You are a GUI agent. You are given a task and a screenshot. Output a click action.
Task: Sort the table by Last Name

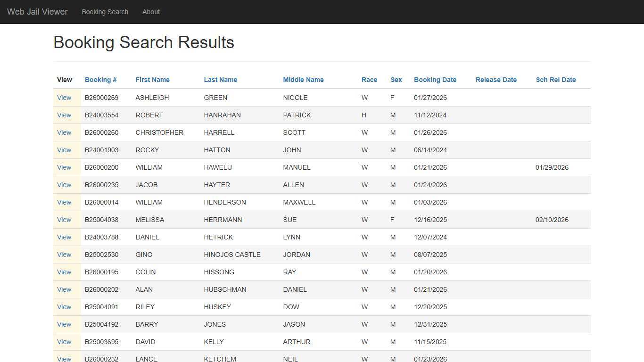[x=220, y=80]
